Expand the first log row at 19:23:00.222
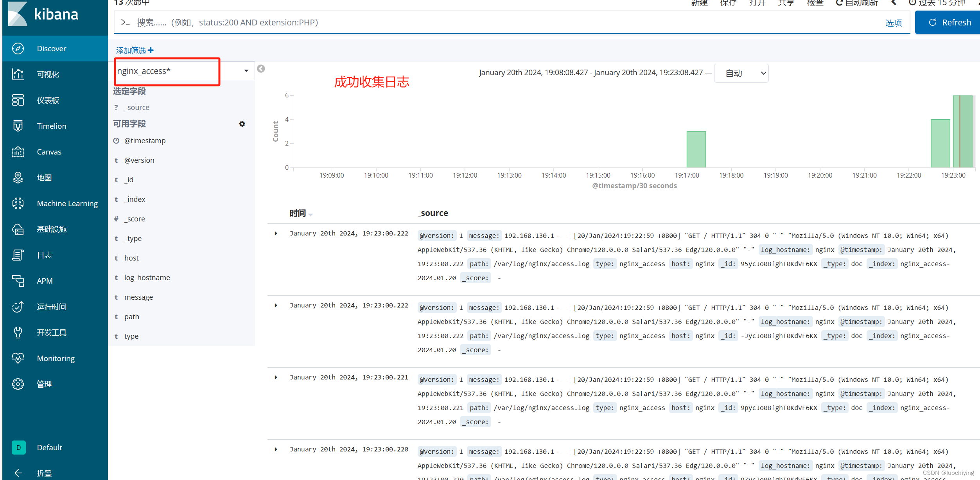The image size is (980, 480). click(276, 234)
